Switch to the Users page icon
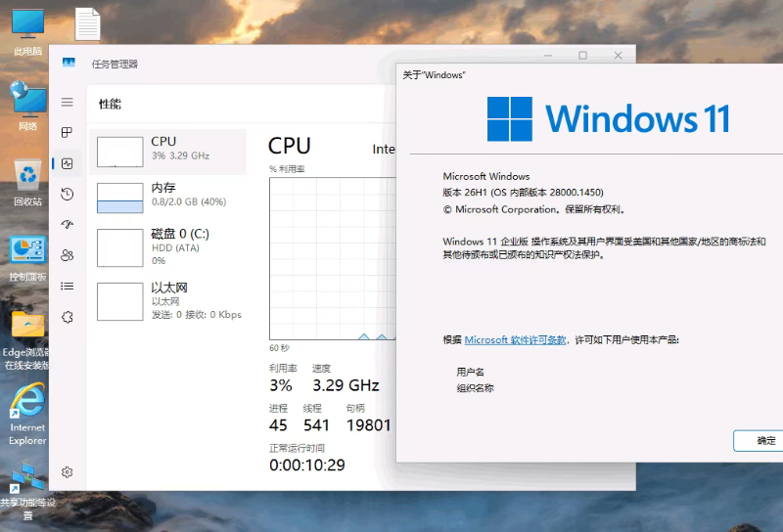 point(68,255)
